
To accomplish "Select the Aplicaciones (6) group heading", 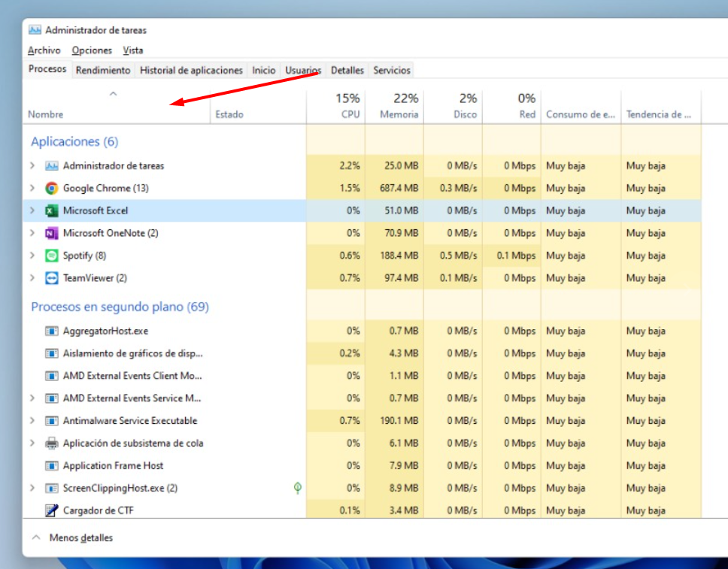I will 74,141.
